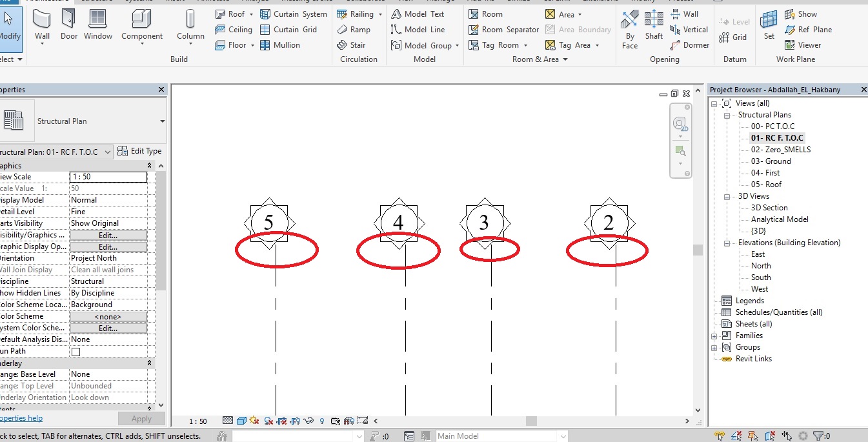Click the Edit Type button
The image size is (868, 442).
click(141, 150)
